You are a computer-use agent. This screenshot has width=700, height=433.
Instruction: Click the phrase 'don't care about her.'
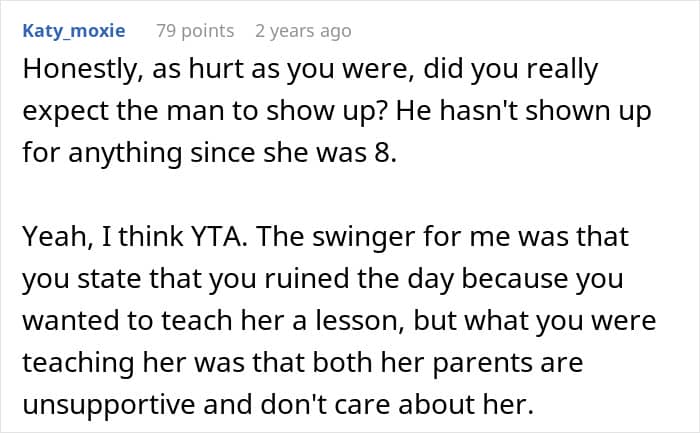pyautogui.click(x=397, y=405)
